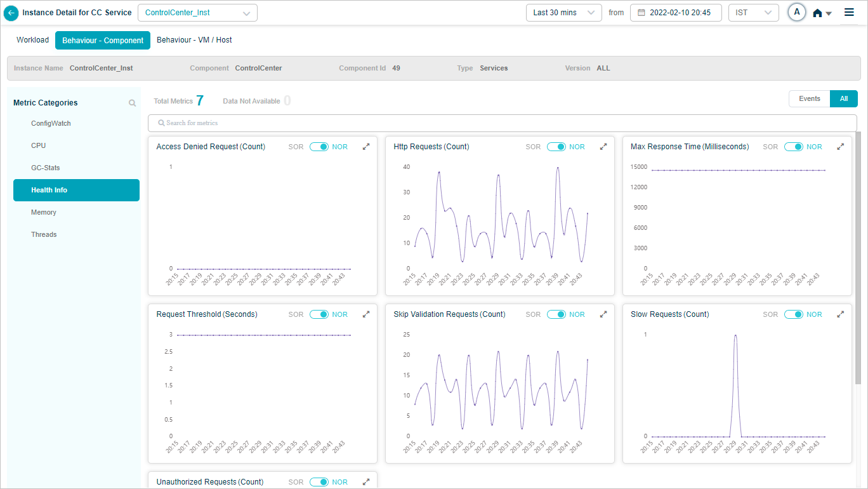Viewport: 868px width, 489px height.
Task: Expand the Max Response Time chart
Action: click(x=841, y=147)
